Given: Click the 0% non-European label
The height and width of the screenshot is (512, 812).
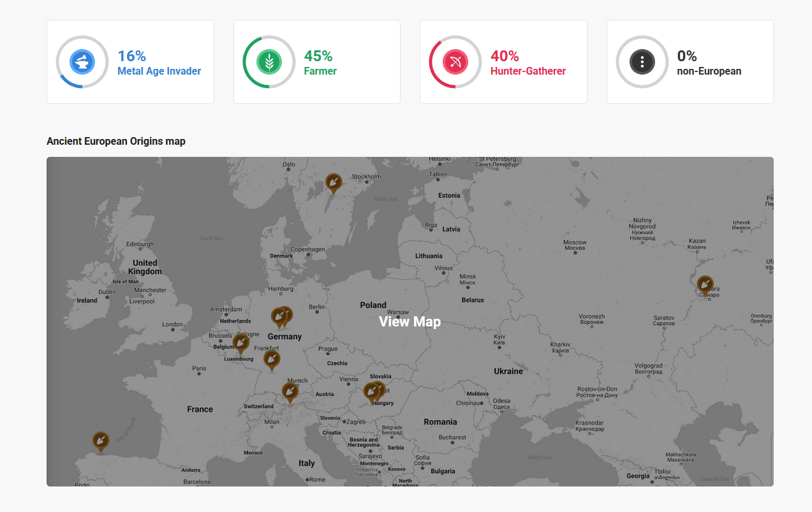Looking at the screenshot, I should pyautogui.click(x=709, y=71).
